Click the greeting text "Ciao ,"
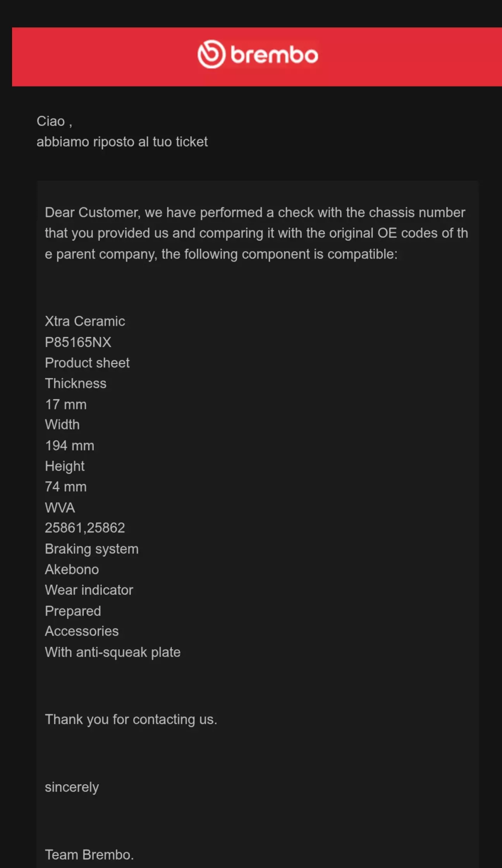 (54, 121)
